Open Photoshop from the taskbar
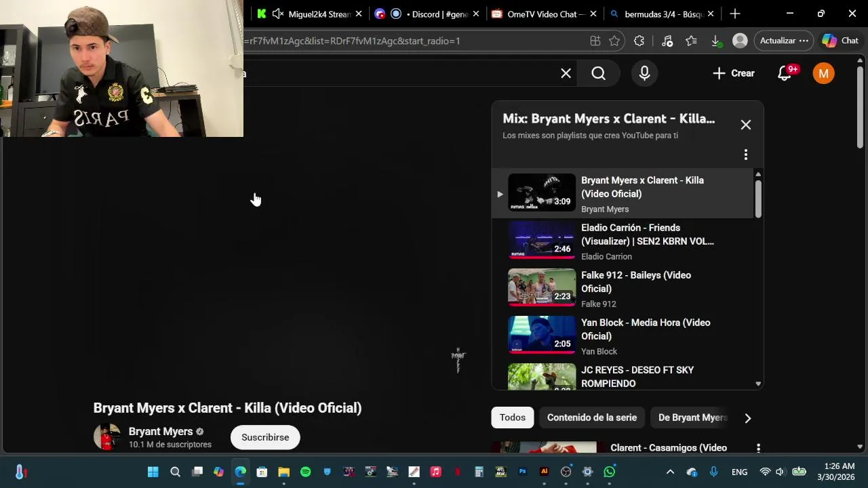The image size is (868, 488). tap(522, 472)
